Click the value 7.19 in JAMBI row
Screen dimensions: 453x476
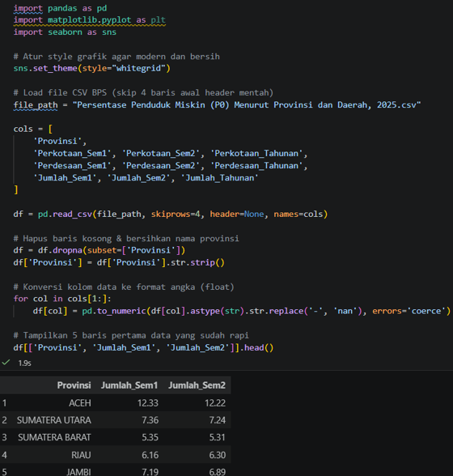pos(150,472)
